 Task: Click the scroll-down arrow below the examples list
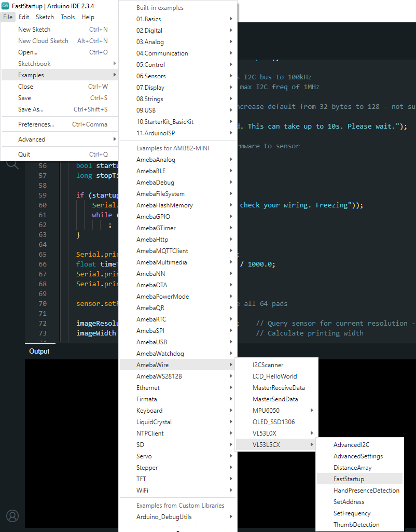(178, 529)
